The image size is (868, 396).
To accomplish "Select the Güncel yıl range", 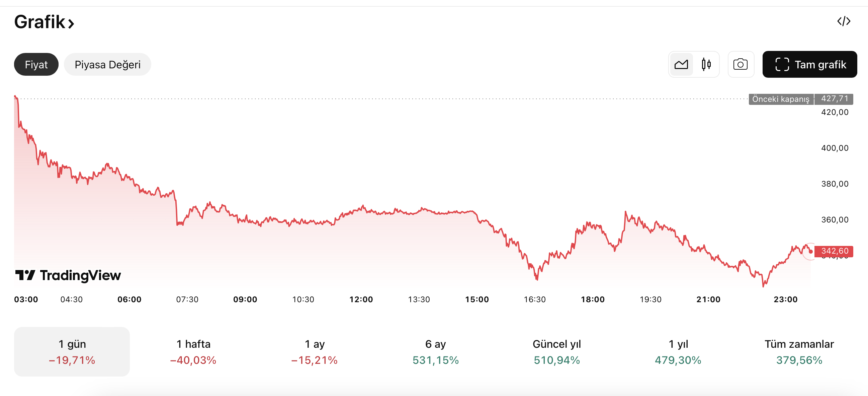I will pyautogui.click(x=557, y=351).
